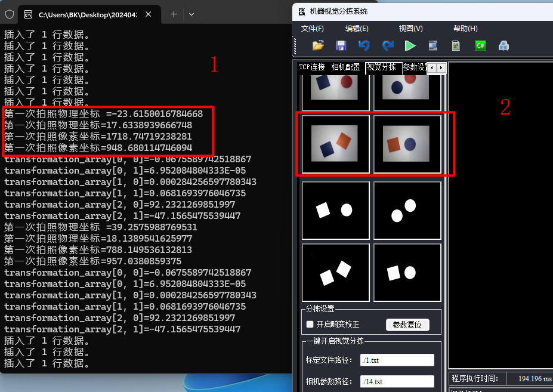Select the 视觉分拣 tab
This screenshot has width=553, height=392.
point(382,67)
